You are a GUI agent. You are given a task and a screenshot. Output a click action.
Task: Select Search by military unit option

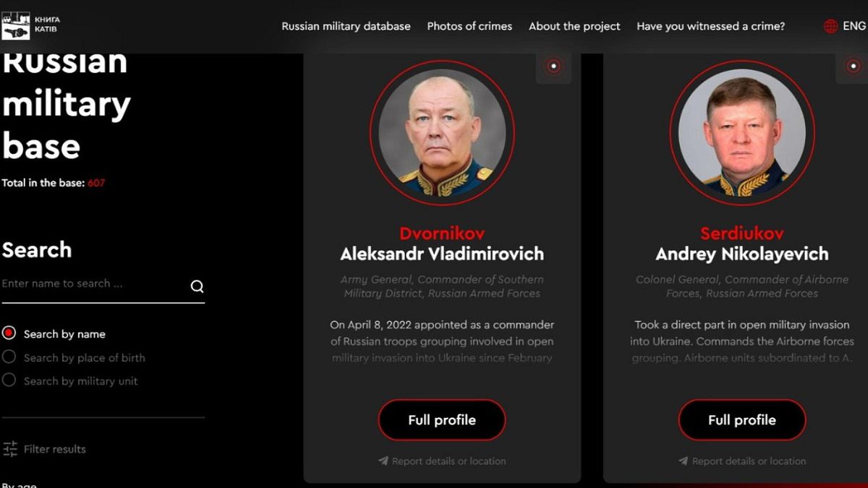9,380
